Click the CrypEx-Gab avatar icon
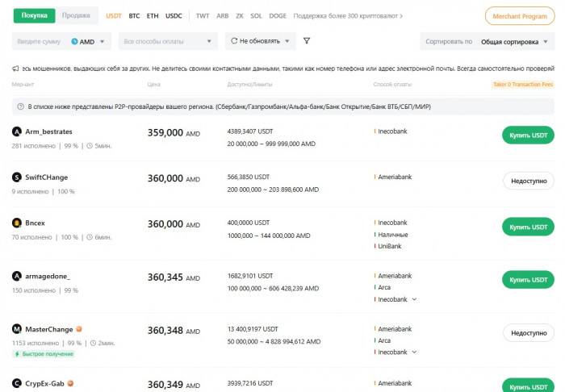 17,384
